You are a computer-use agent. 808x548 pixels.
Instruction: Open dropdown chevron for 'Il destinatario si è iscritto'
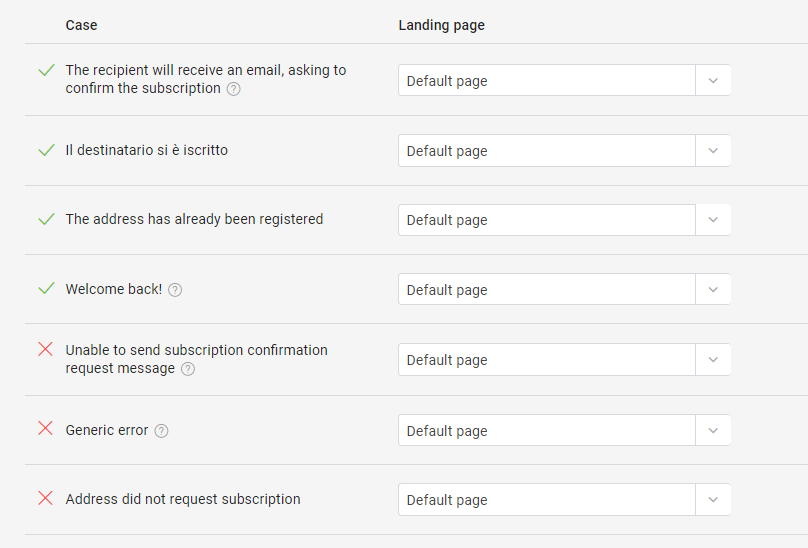point(713,151)
